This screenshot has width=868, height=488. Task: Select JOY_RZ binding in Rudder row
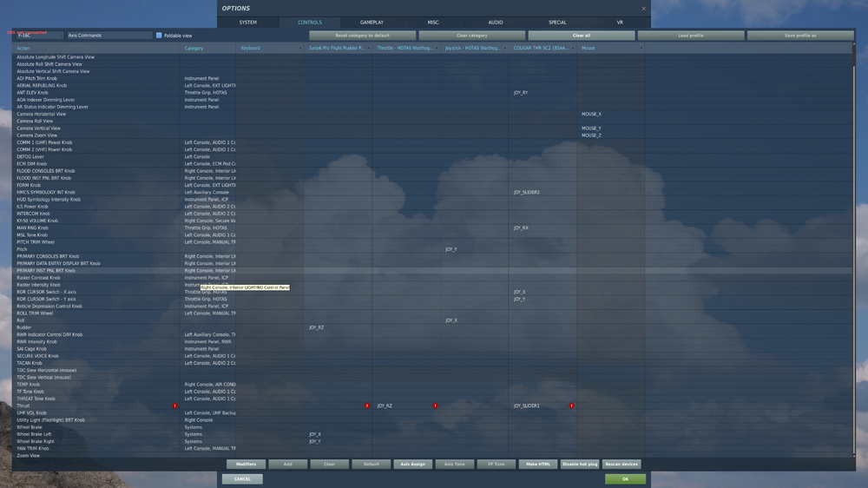[x=317, y=327]
